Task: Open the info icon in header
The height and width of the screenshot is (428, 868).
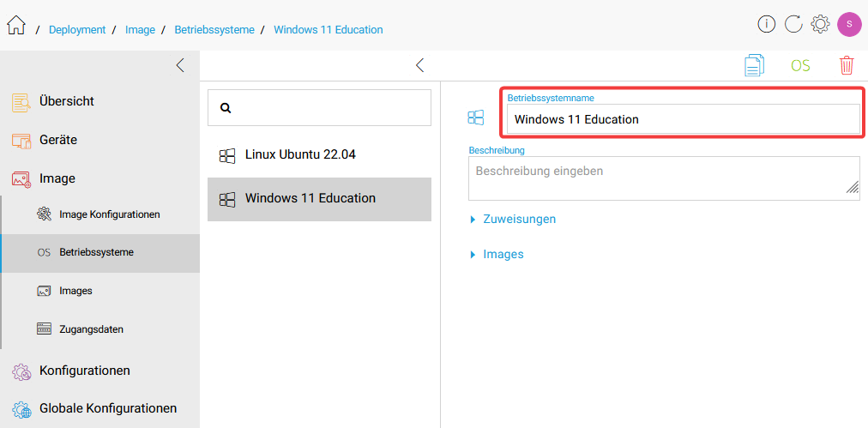Action: [766, 24]
